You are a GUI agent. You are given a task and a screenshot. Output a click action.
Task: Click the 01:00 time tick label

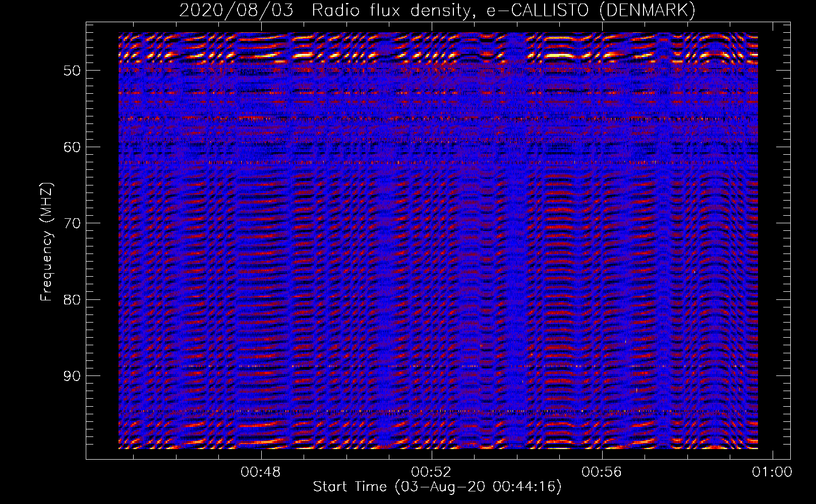772,472
